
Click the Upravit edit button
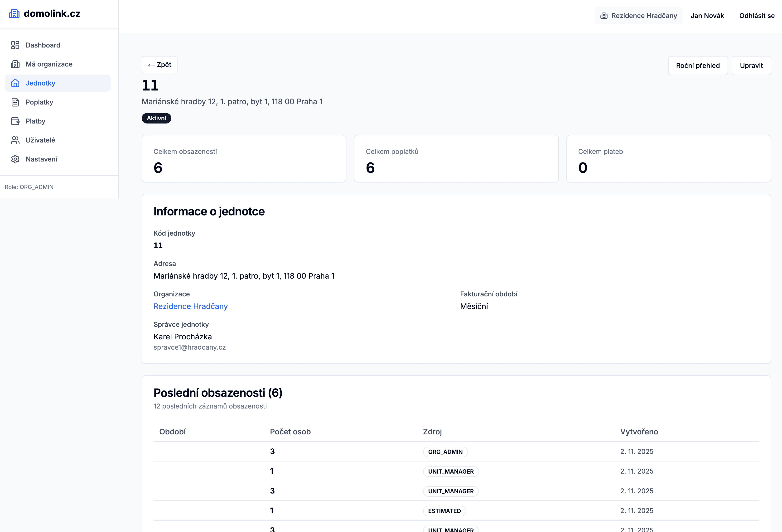751,66
